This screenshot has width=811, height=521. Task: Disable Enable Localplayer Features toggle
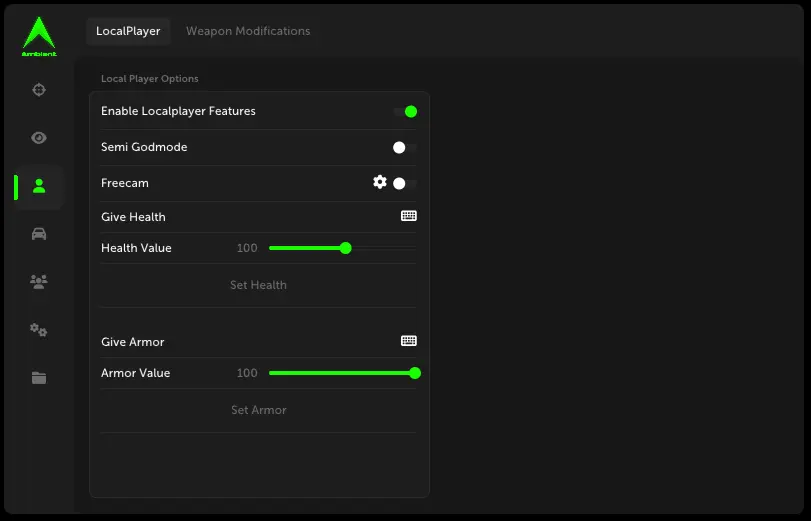[405, 111]
